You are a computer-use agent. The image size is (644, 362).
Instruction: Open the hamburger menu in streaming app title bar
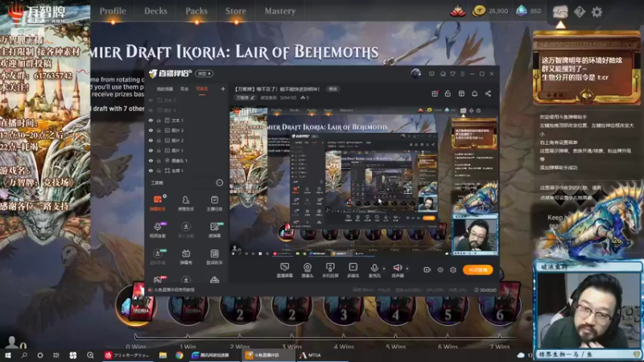(462, 74)
